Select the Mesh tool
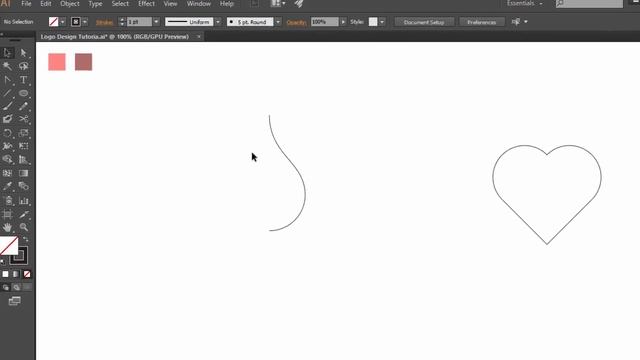Viewport: 640px width, 360px height. (x=7, y=173)
